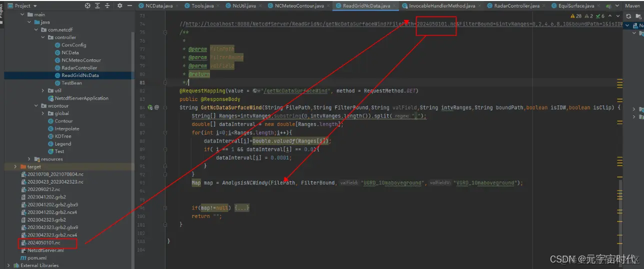Select Interpolate class in project tree

pyautogui.click(x=63, y=128)
